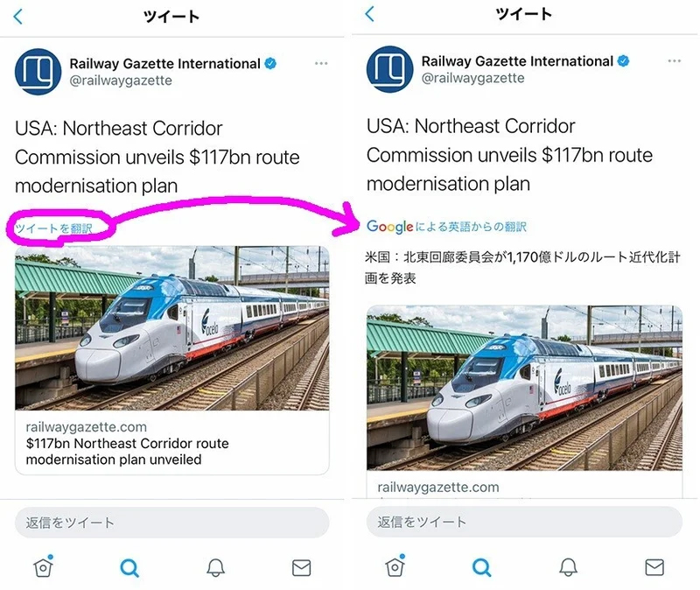
Task: Open train photo in right tweet
Action: [523, 387]
